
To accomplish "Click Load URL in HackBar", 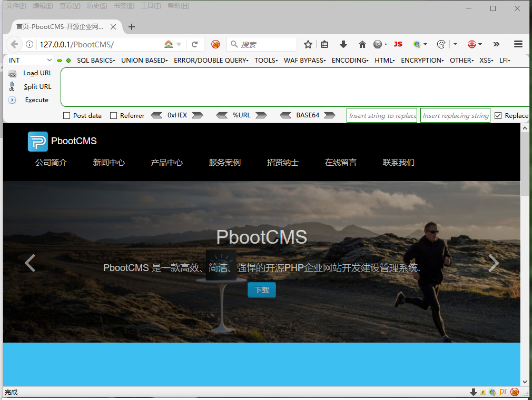I will click(x=37, y=73).
